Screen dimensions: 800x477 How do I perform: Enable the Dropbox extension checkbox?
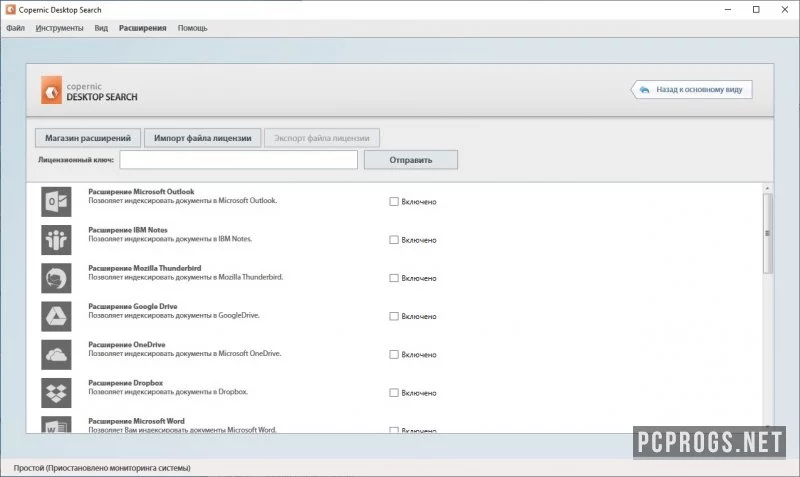coord(394,393)
